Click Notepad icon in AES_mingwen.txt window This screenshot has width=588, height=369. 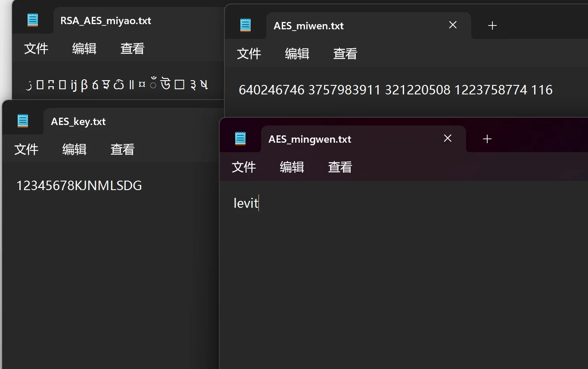[x=240, y=138]
